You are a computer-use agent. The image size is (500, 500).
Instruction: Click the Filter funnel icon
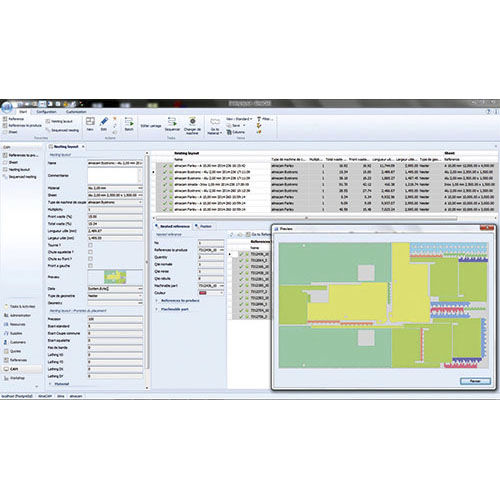tap(259, 119)
